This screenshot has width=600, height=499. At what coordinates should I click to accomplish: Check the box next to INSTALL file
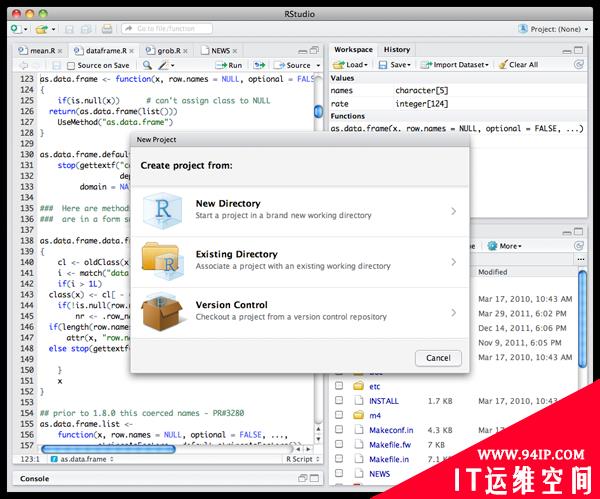pos(339,400)
